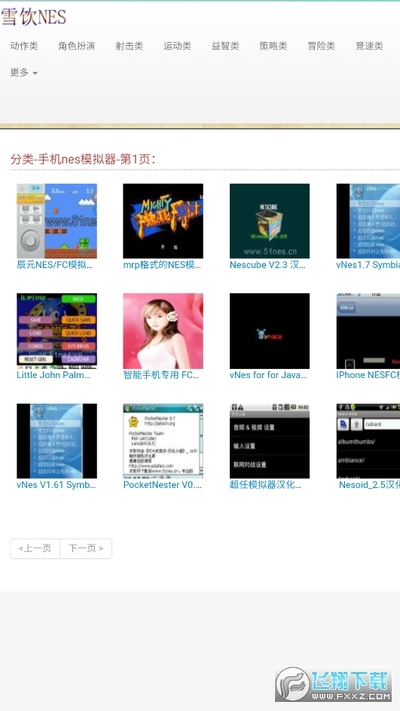
Task: Open the Nescube cube logo thumbnail
Action: pos(269,221)
